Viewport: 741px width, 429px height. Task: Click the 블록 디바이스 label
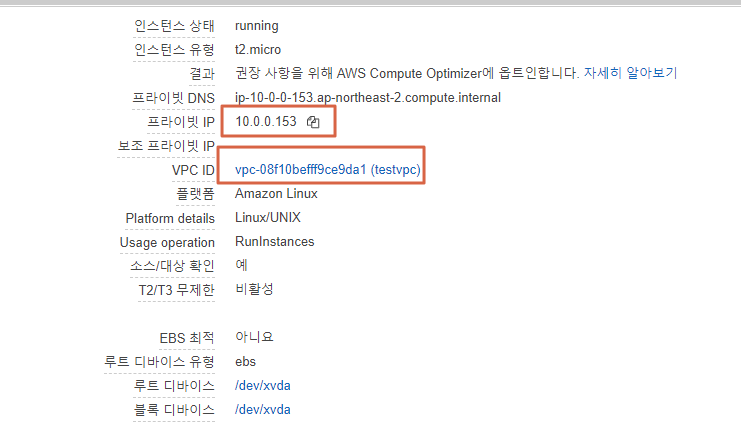coord(174,410)
